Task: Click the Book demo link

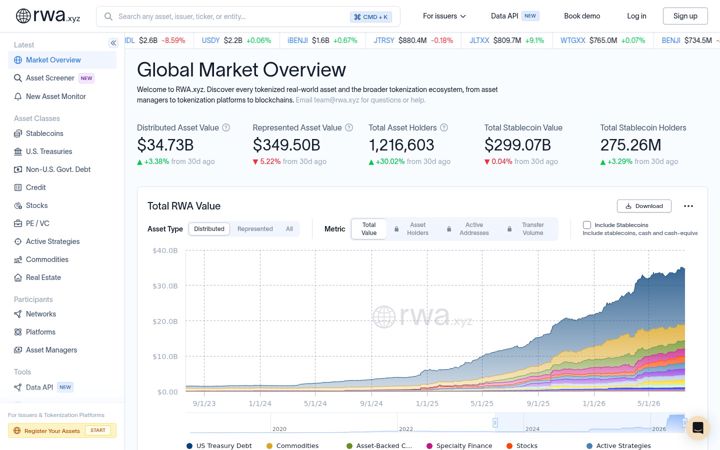Action: click(x=582, y=16)
